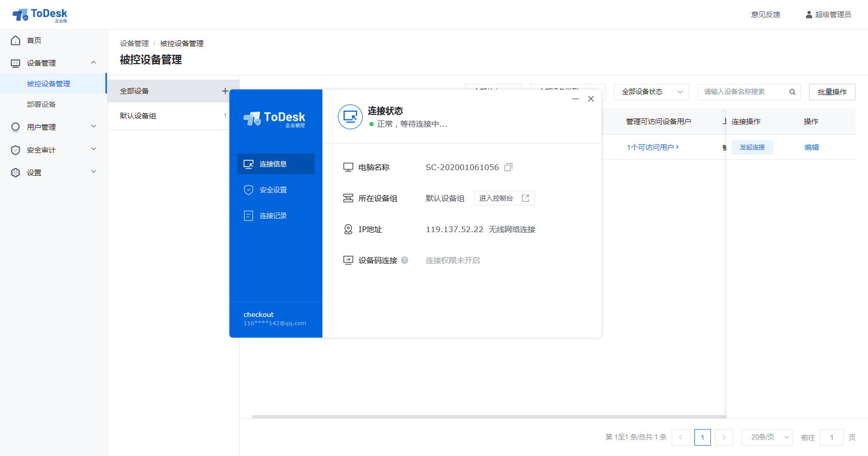The width and height of the screenshot is (868, 456).
Task: Click the 设置 gear icon
Action: point(16,173)
